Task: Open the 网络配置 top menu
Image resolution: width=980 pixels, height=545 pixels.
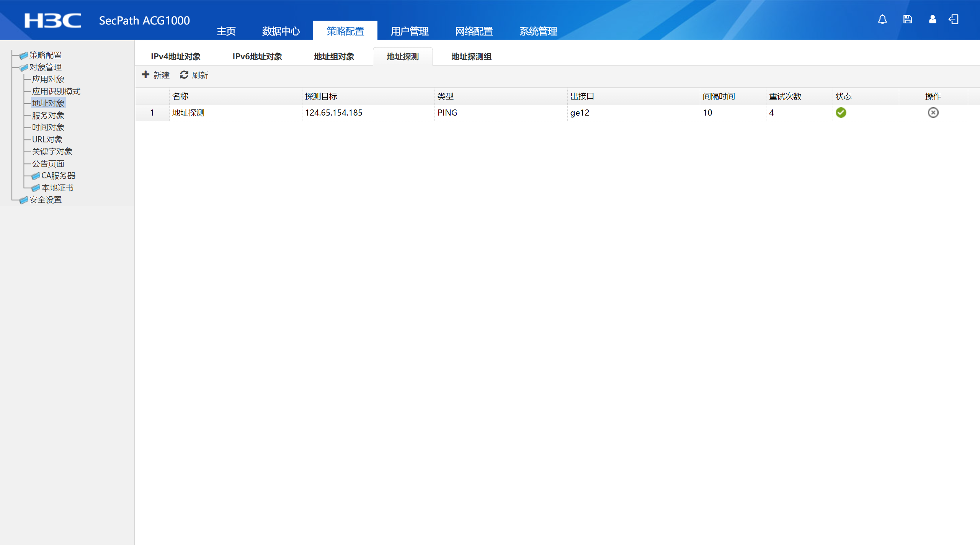Action: 474,31
